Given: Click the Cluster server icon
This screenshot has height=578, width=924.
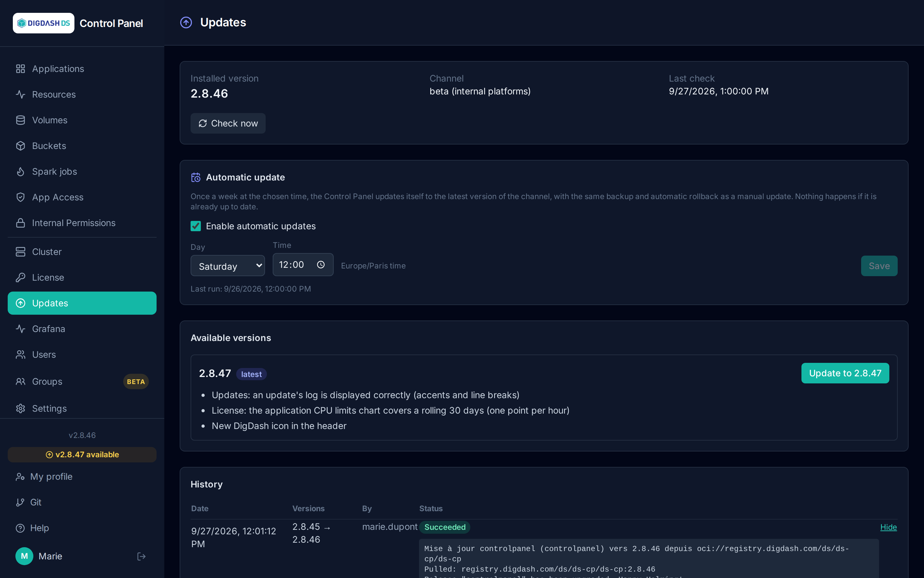Looking at the screenshot, I should coord(21,252).
